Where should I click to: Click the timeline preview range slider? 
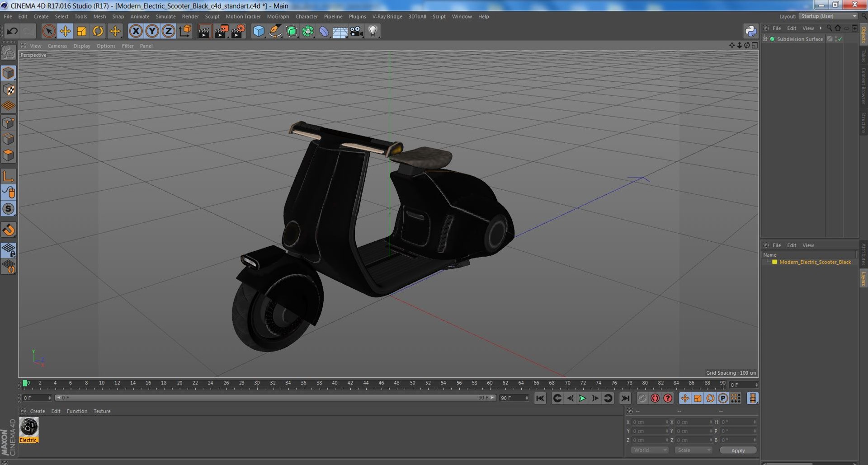coord(275,398)
